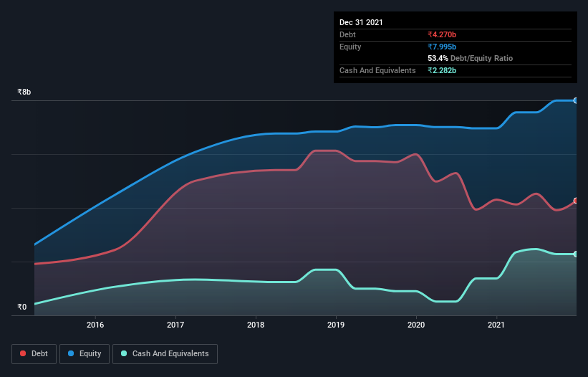Select the 2019 x-axis label
Viewport: 588px width, 377px height.
pyautogui.click(x=336, y=325)
